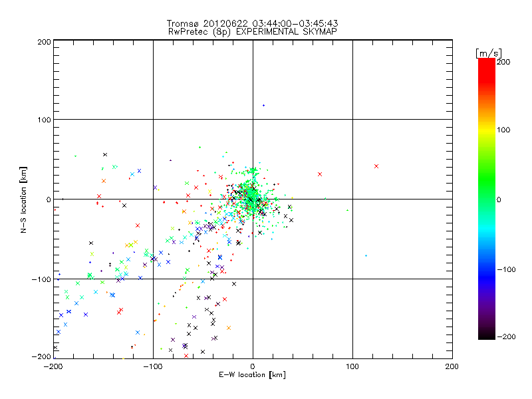Click the subtitle 'RwPretec (8p) EXPERIMENTAL SKYMAP'

[x=252, y=32]
